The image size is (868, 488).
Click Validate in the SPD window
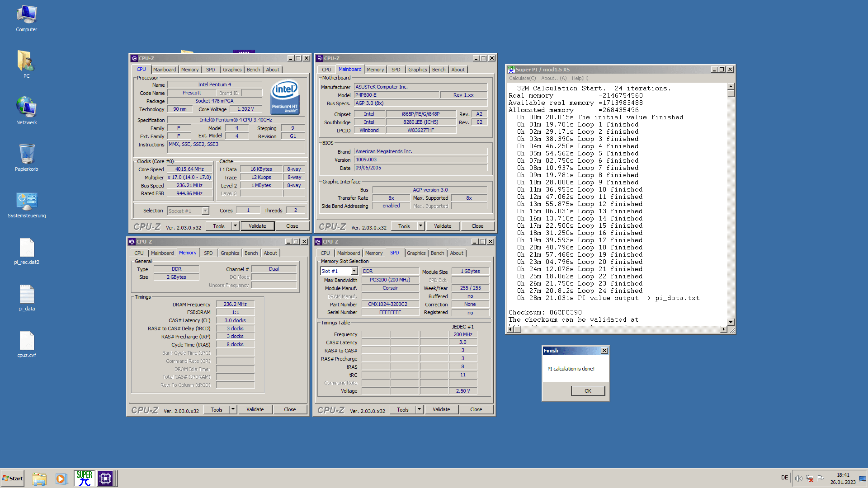point(441,409)
